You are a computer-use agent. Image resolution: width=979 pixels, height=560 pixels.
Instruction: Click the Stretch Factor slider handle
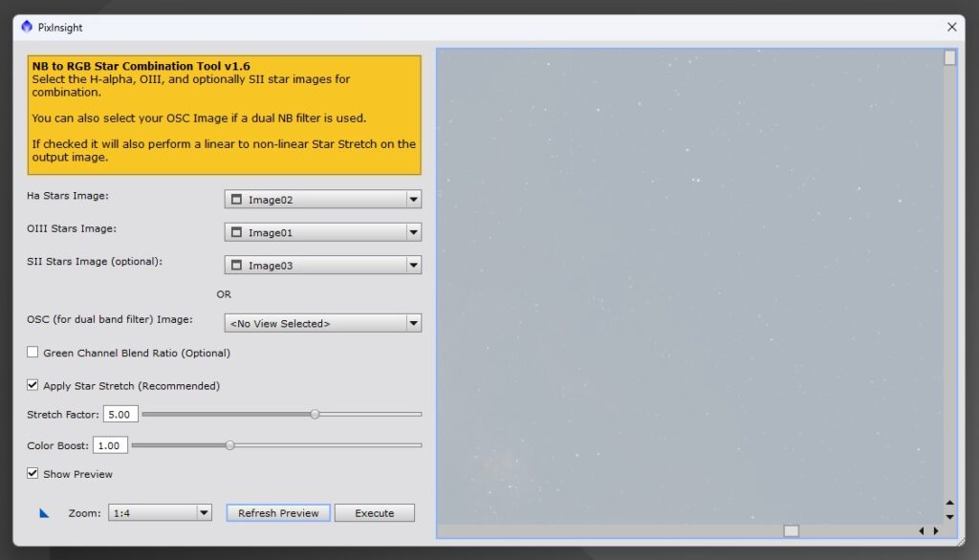[x=315, y=414]
